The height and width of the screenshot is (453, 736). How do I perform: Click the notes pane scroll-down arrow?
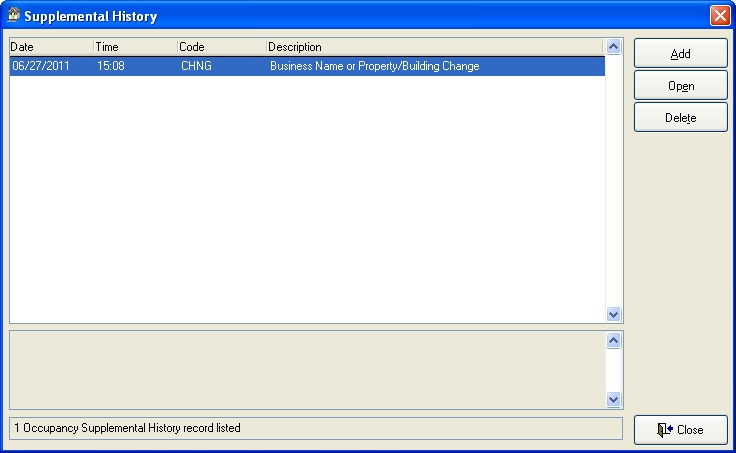(614, 400)
